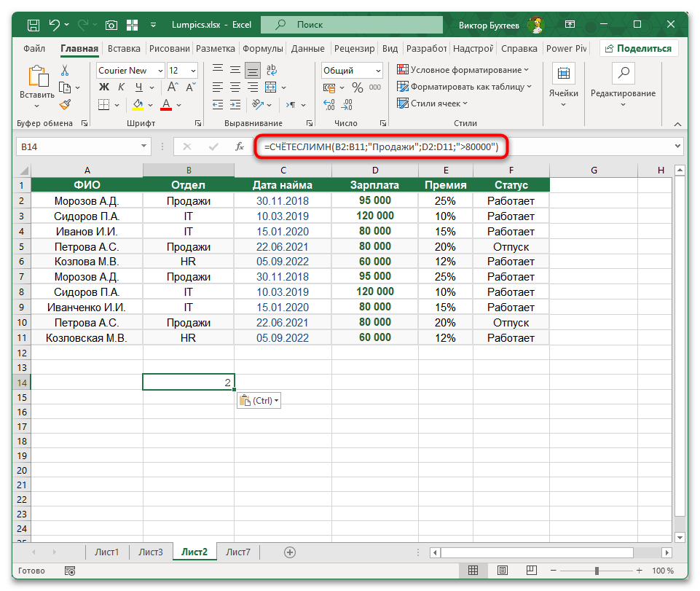Toggle top vertical alignment
Viewport: 700px width, 591px height.
pyautogui.click(x=217, y=70)
